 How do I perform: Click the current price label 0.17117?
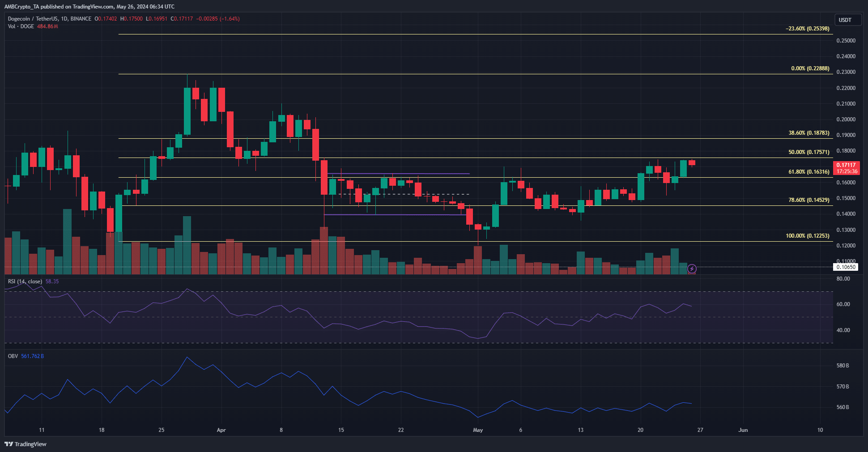point(846,165)
